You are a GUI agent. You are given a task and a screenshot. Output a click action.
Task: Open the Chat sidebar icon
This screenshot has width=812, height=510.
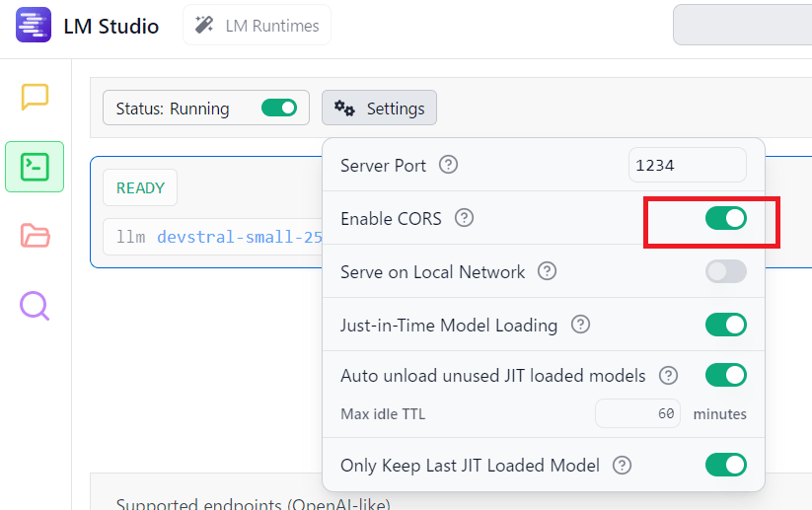[x=35, y=97]
